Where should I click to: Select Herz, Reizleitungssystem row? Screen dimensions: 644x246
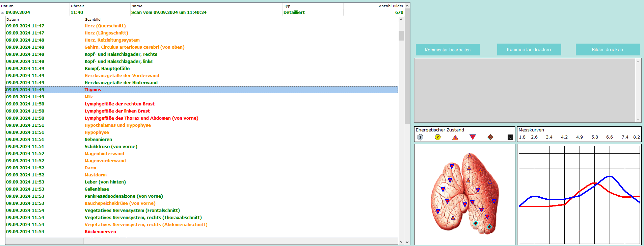click(202, 40)
